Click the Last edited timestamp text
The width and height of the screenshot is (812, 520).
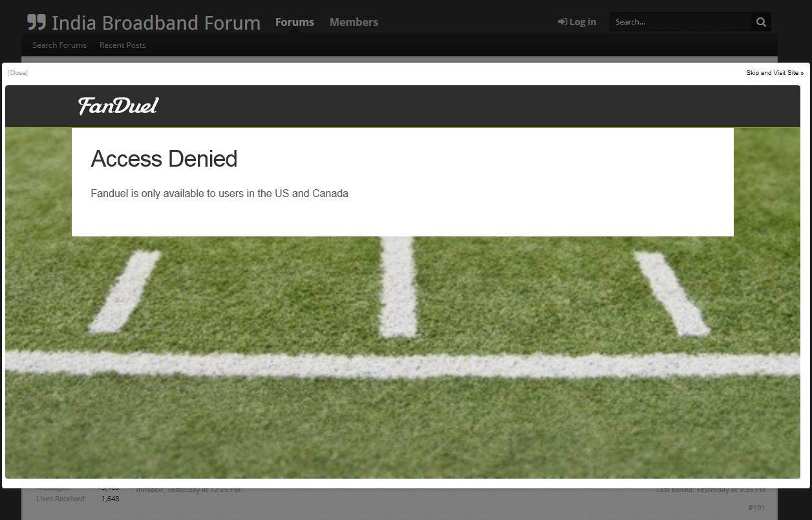710,490
